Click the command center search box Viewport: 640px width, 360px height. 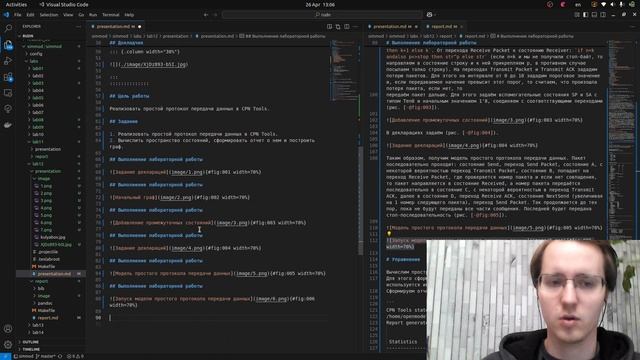(322, 15)
